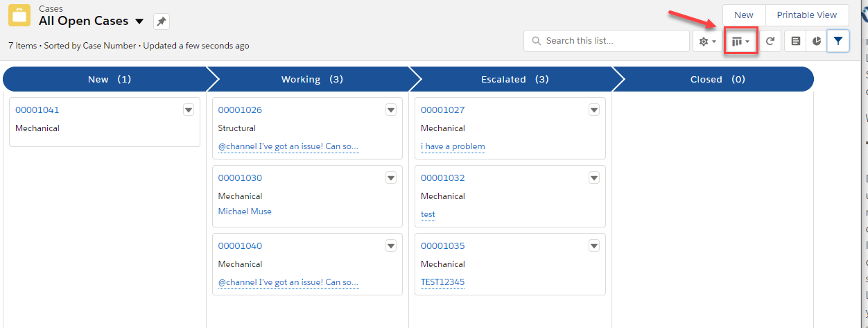Open case 00001032
The width and height of the screenshot is (868, 328).
(442, 178)
